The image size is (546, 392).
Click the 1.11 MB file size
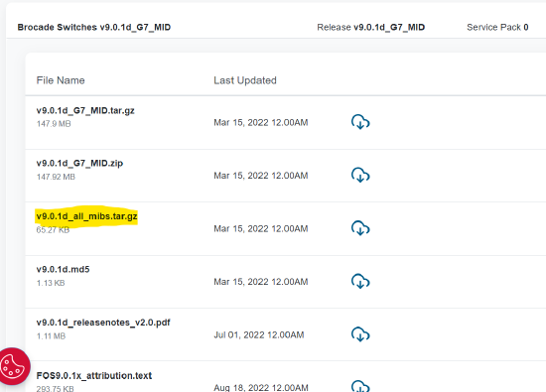tap(51, 336)
